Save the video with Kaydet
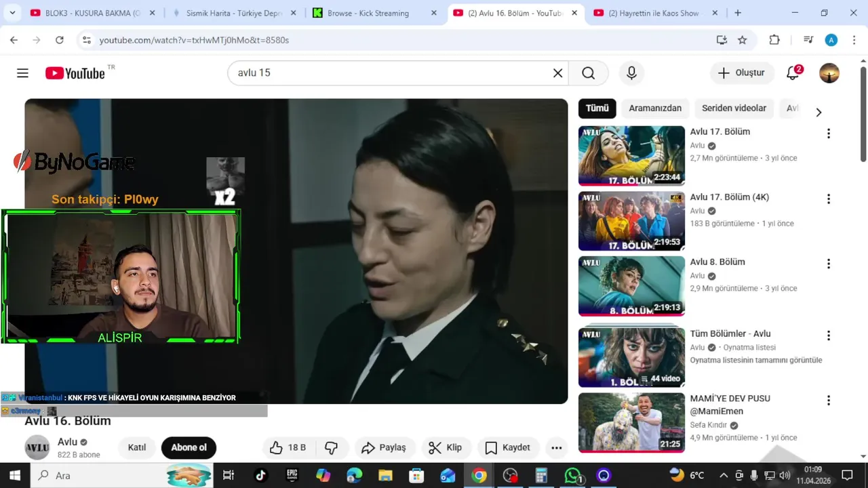The image size is (868, 488). pos(508,447)
